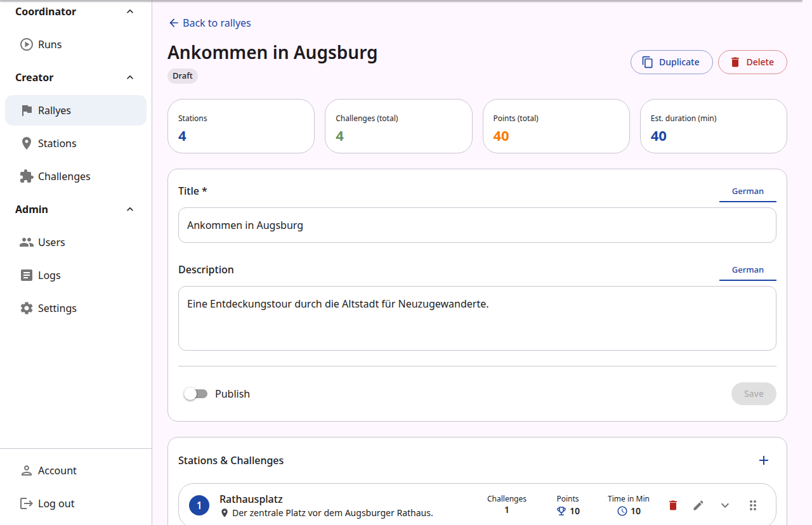Screen dimensions: 812x525
Task: Collapse the Admin section chevron
Action: coord(130,209)
